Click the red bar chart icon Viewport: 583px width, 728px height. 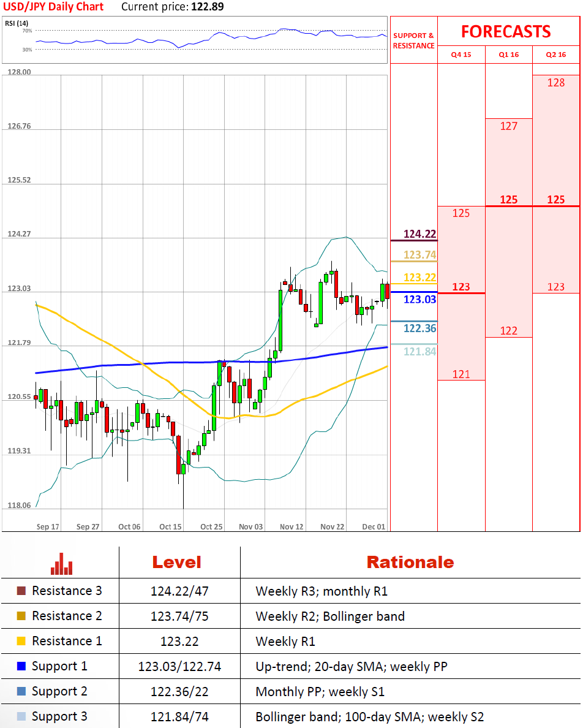pos(62,563)
